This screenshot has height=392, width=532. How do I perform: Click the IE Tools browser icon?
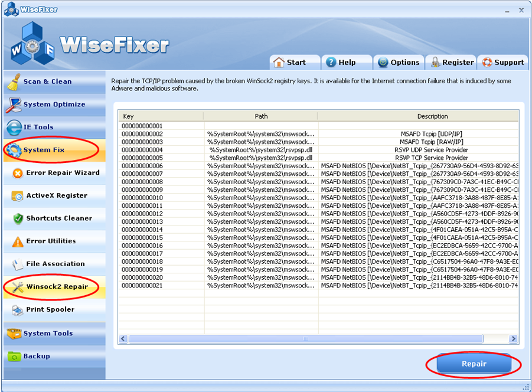coord(14,128)
